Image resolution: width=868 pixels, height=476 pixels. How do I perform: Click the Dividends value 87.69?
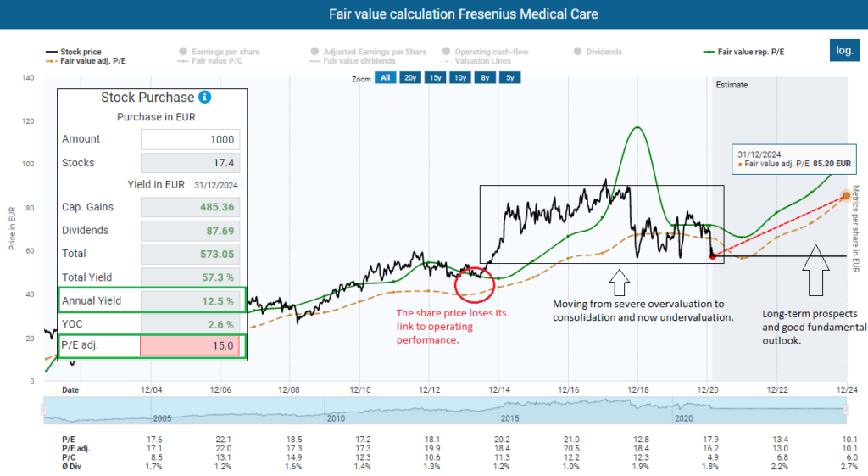(190, 231)
